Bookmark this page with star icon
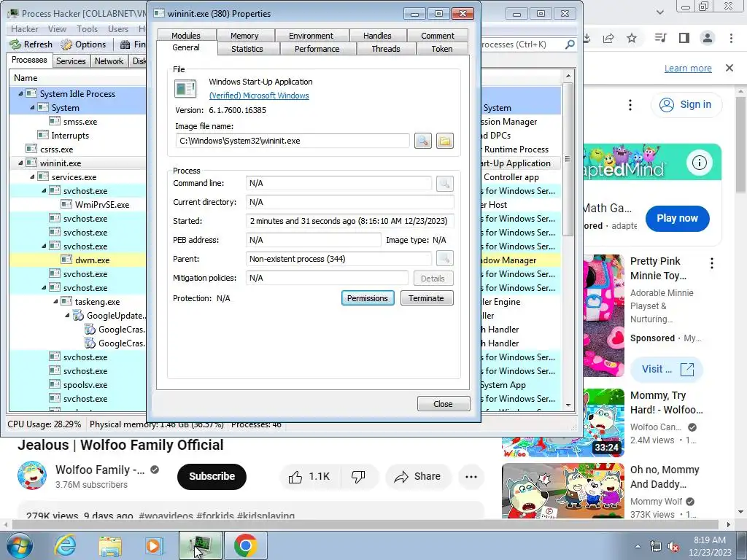 [632, 38]
